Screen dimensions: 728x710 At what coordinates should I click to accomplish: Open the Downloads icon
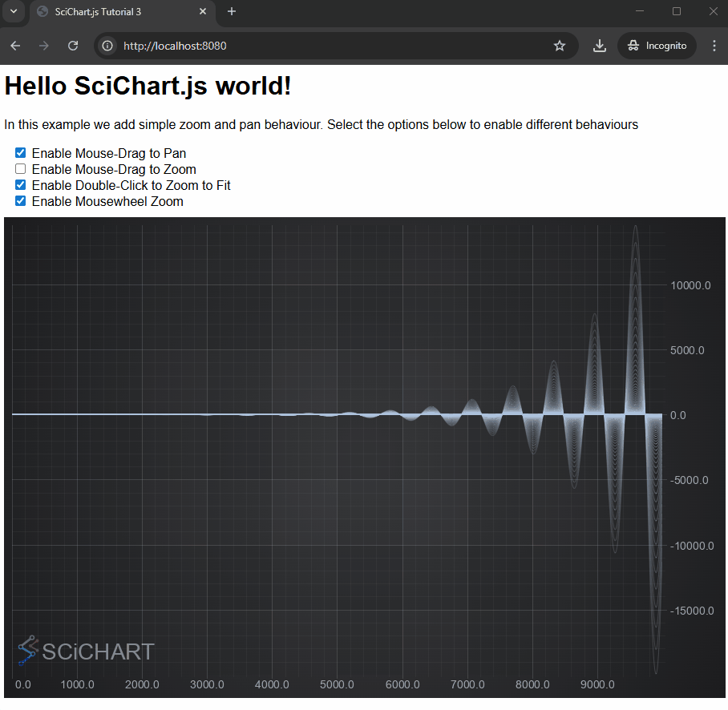point(599,46)
